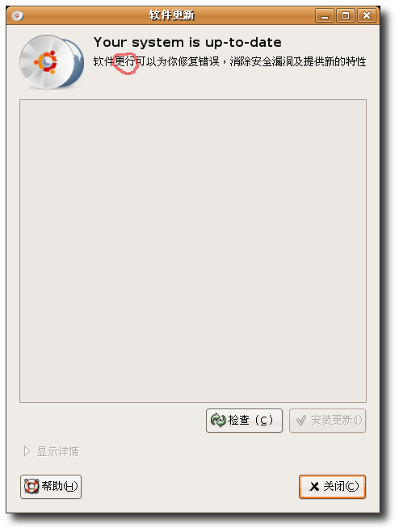399x532 pixels.
Task: Click the red-circled 更行 text
Action: [x=125, y=61]
